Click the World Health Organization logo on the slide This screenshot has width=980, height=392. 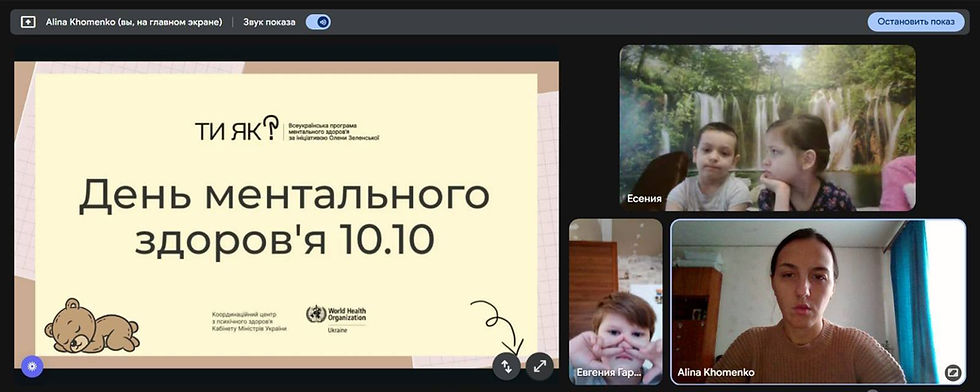(336, 318)
